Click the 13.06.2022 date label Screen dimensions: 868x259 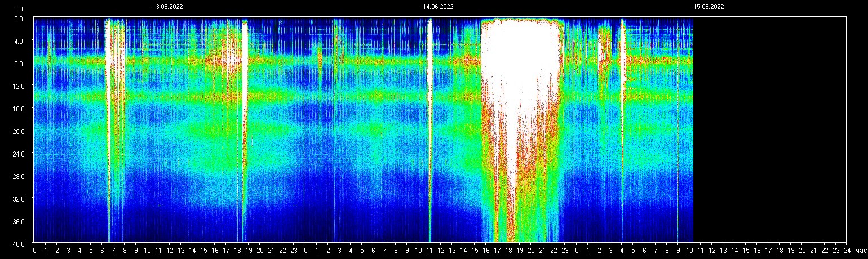pos(167,7)
